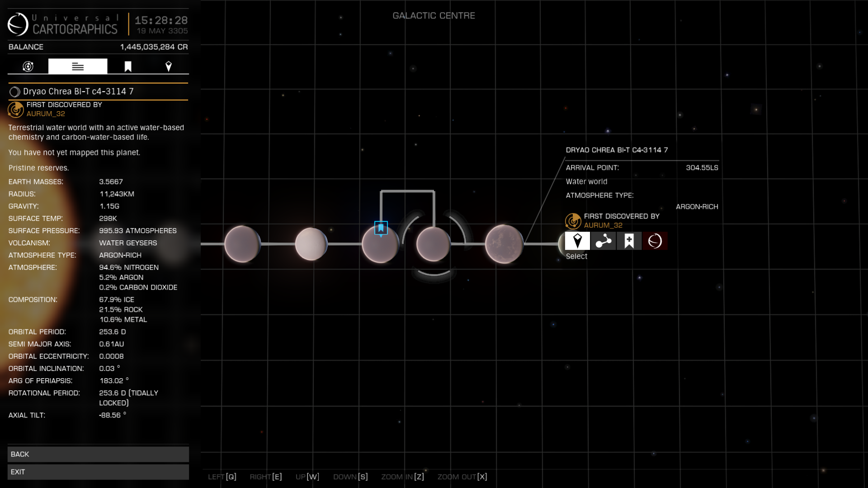Click the LEFT [Q] control hint
The height and width of the screenshot is (488, 868).
(222, 477)
